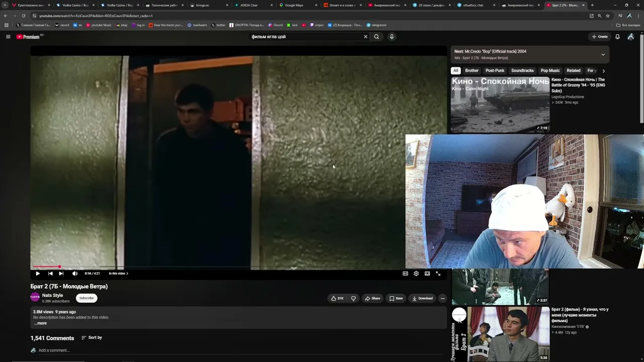Select the 'Pop Music' filter chip
The image size is (644, 362).
(550, 71)
